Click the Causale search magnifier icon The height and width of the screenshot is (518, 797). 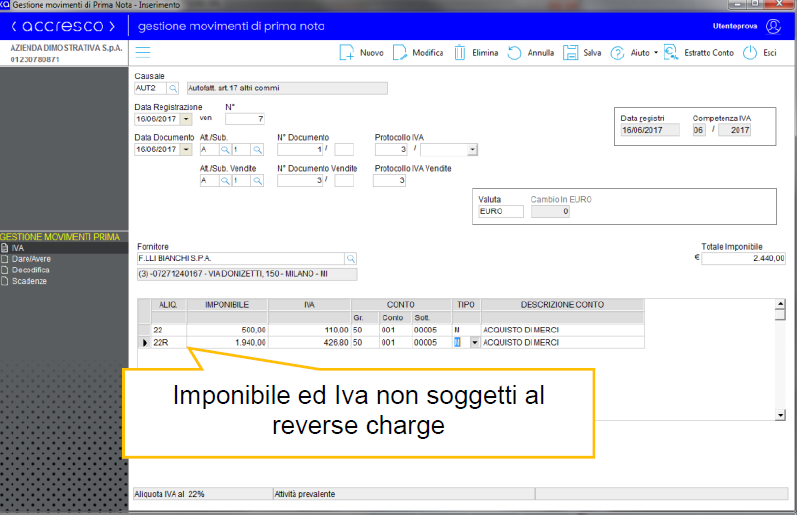pyautogui.click(x=173, y=88)
